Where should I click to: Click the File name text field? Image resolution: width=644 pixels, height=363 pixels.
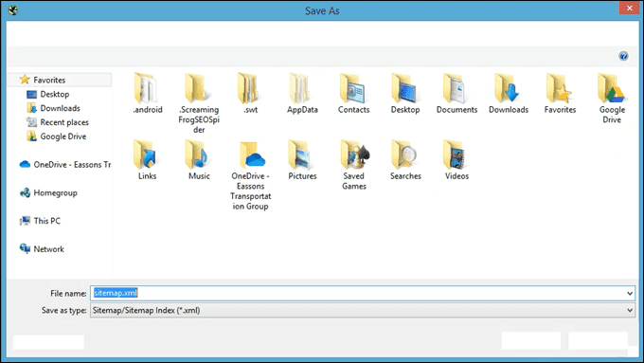[x=357, y=294]
